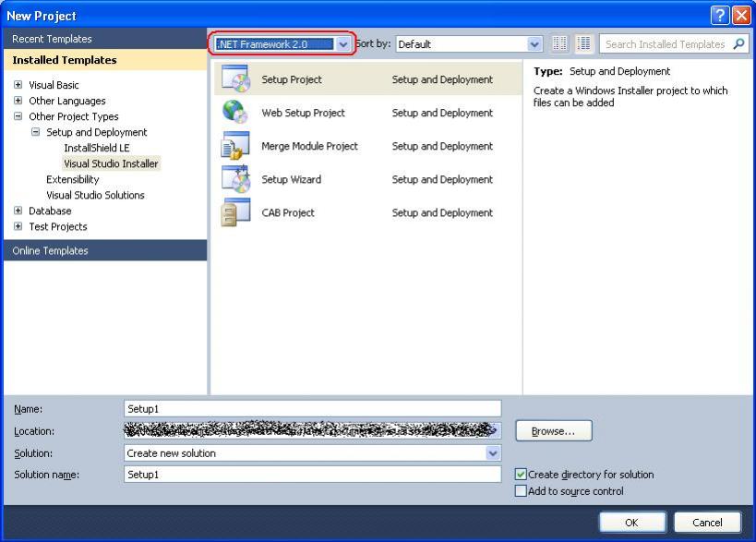Image resolution: width=756 pixels, height=542 pixels.
Task: Open the Location dropdown arrow
Action: [x=493, y=430]
